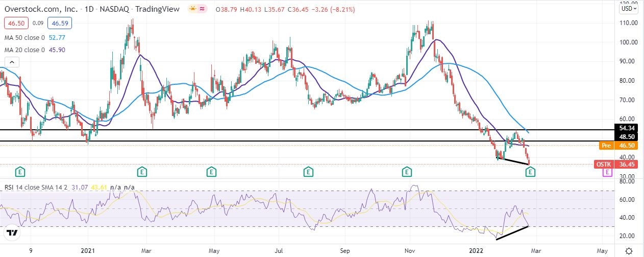Open the green earnings marker near March 2022
Viewport: 644px width, 257px height.
tap(530, 172)
